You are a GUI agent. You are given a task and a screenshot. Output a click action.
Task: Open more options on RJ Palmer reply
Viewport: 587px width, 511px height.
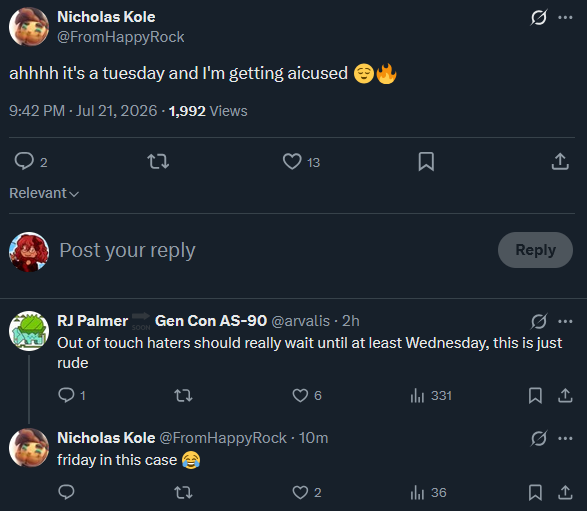click(565, 321)
